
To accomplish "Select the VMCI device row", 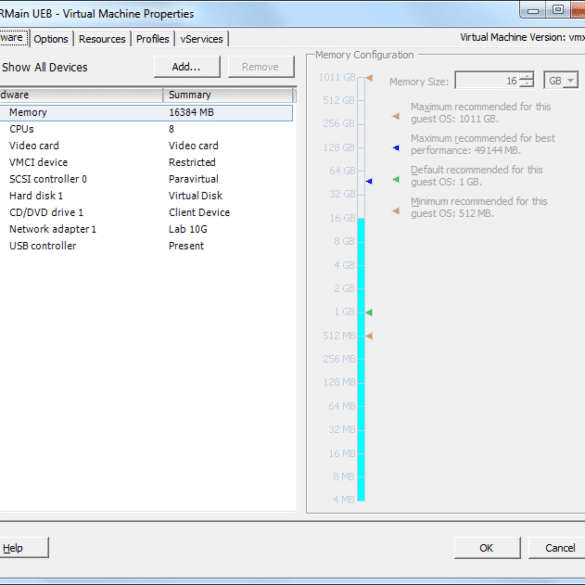I will point(146,162).
